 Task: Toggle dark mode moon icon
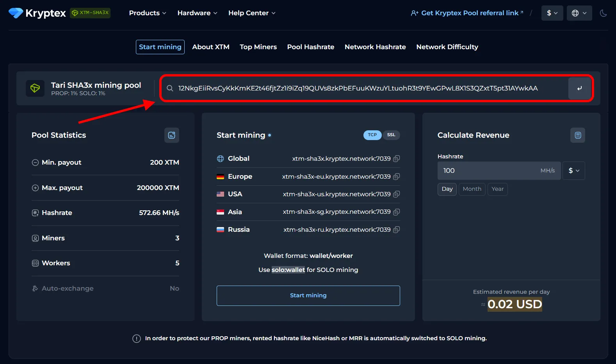click(x=603, y=13)
